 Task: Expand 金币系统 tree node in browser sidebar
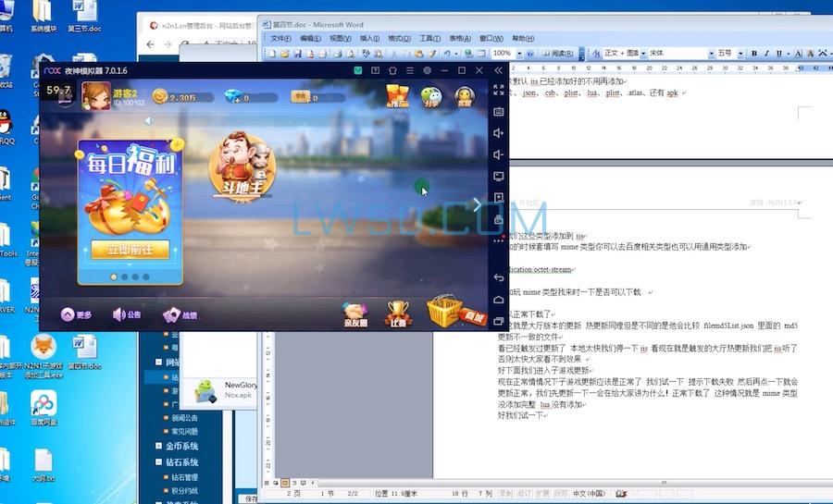click(158, 446)
